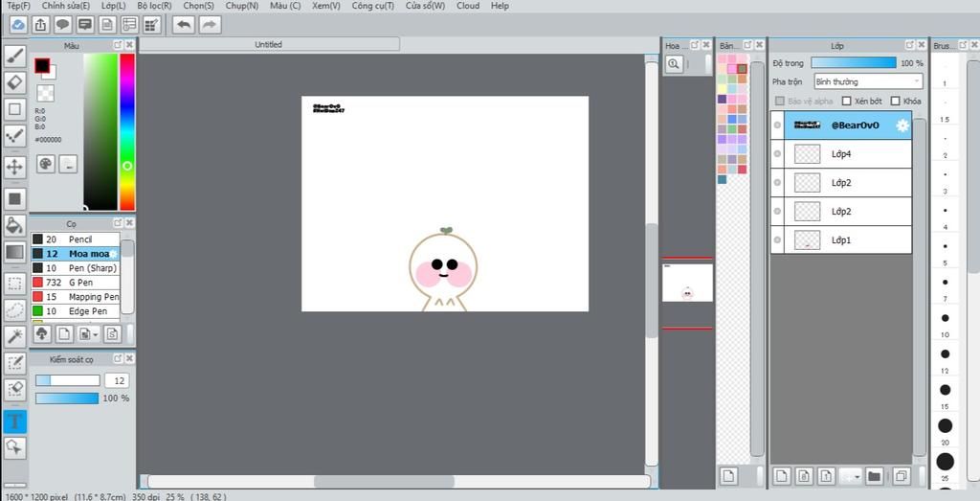This screenshot has height=501, width=980.
Task: Open the Công cụ(T) menu
Action: 372,6
